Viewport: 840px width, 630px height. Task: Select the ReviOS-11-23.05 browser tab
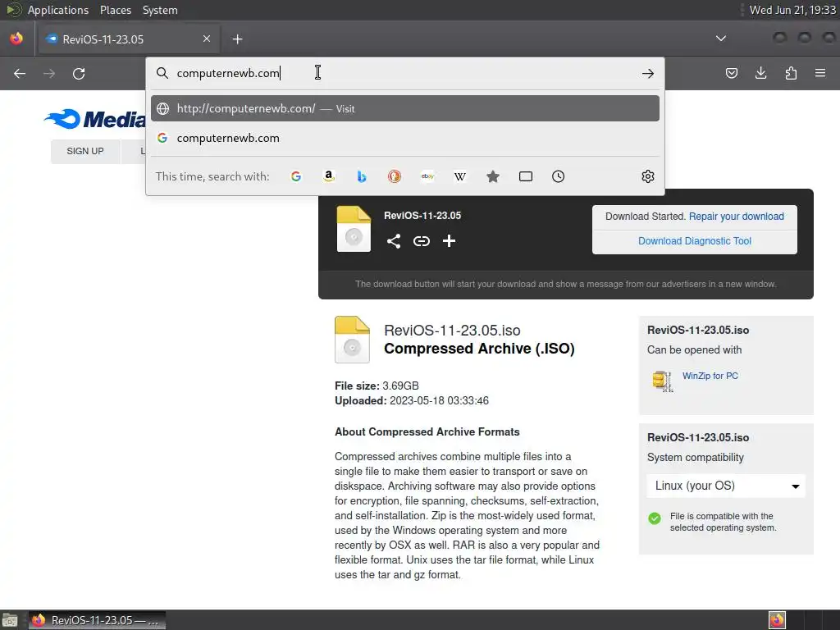tap(129, 39)
